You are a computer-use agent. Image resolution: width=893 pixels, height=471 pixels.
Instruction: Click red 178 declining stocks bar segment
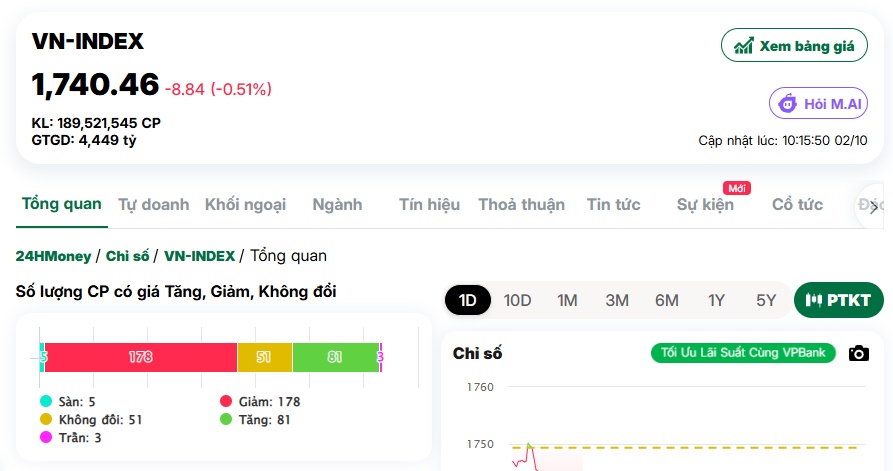coord(141,357)
